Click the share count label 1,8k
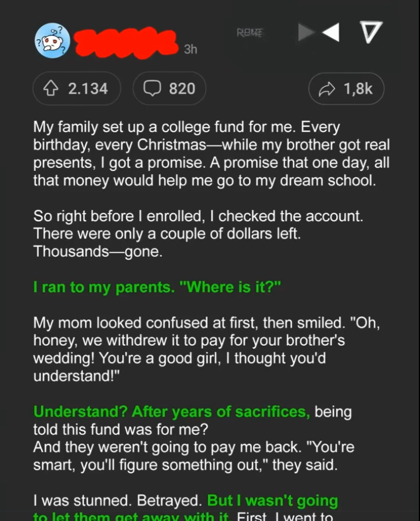The width and height of the screenshot is (420, 521). (x=358, y=88)
